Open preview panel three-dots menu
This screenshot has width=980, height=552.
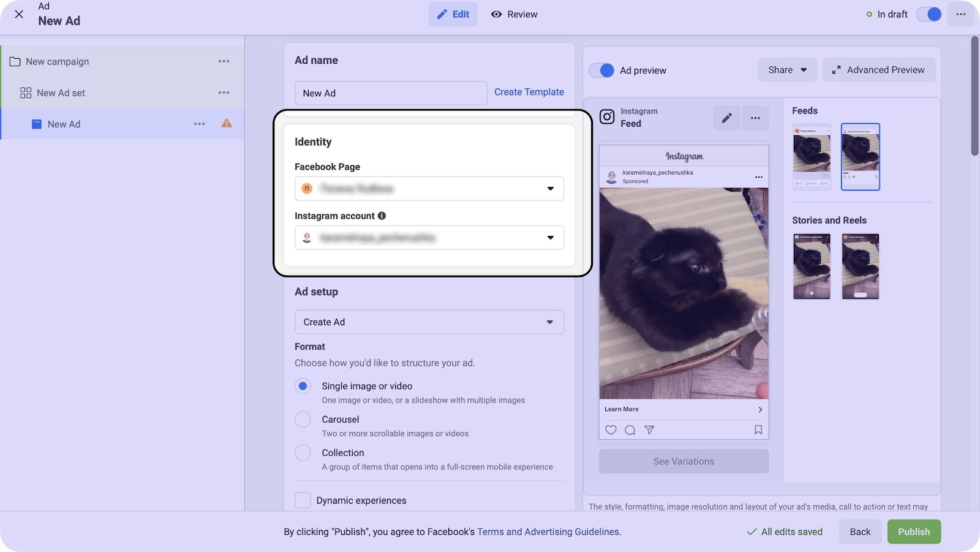(755, 118)
